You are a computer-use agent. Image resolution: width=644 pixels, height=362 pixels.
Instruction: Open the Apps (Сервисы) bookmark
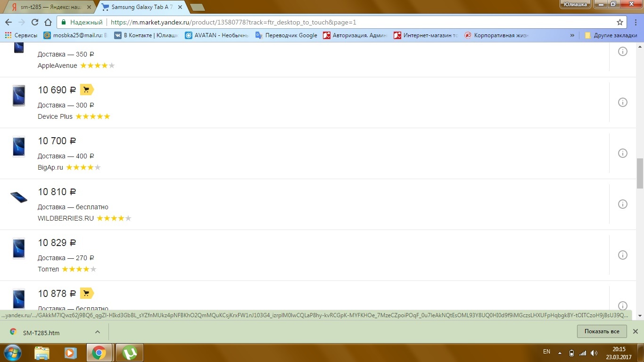(21, 35)
